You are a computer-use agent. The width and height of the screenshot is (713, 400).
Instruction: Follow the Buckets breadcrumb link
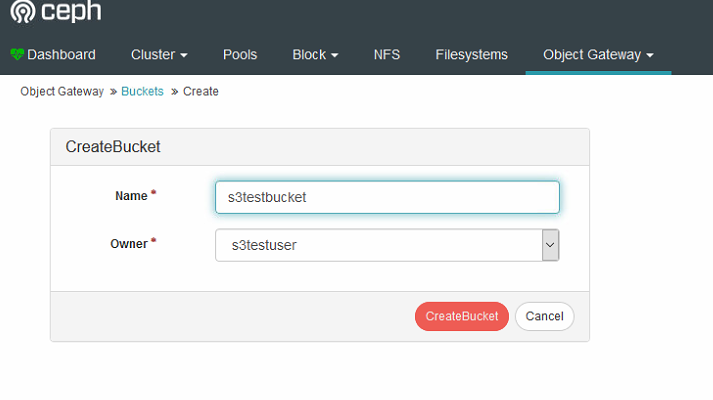142,91
